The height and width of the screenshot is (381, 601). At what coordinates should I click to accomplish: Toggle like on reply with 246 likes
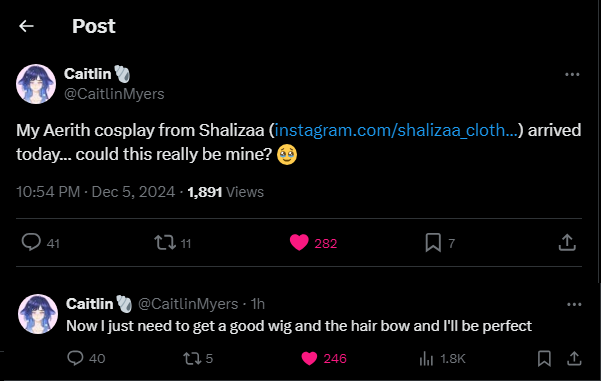[x=309, y=358]
